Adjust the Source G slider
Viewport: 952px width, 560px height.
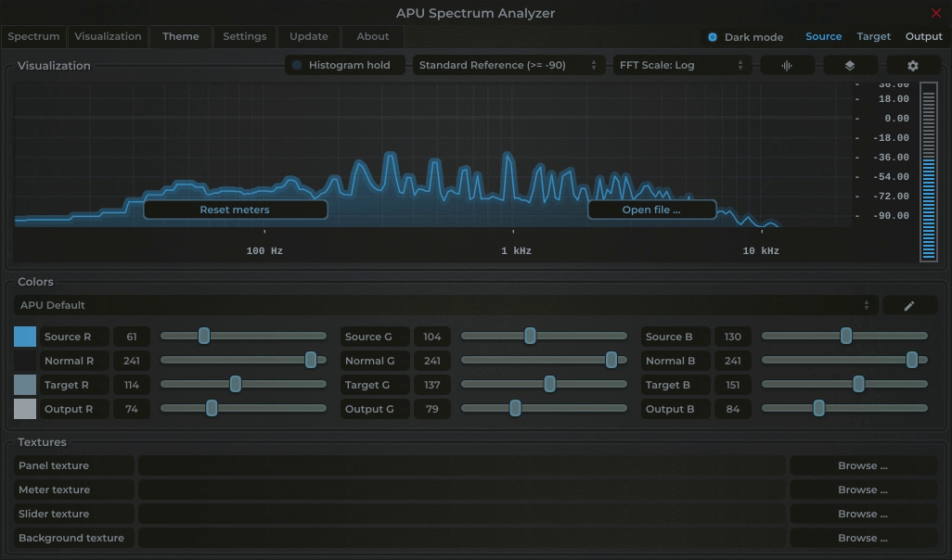coord(544,337)
